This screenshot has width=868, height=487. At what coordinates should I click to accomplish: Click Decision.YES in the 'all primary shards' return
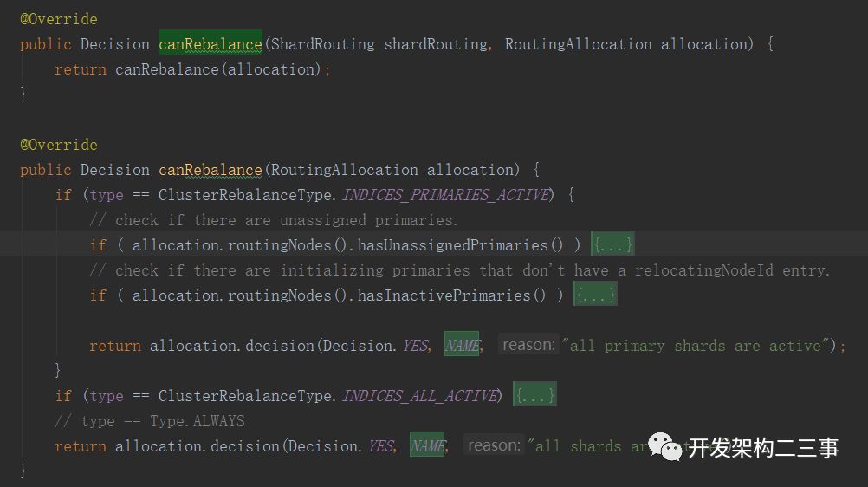pos(376,345)
